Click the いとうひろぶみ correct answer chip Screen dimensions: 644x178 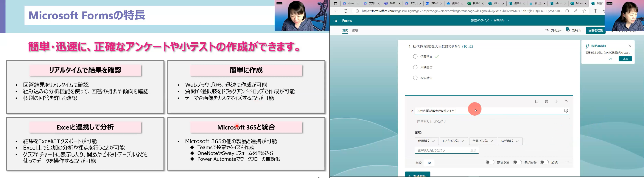tap(454, 141)
